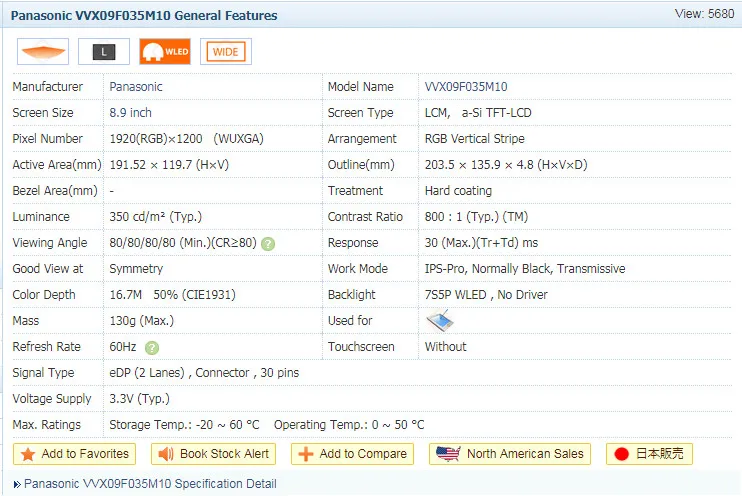The height and width of the screenshot is (496, 742).
Task: Click the 'Panasonic VVX09F035M10 General Features' heading
Action: point(144,16)
